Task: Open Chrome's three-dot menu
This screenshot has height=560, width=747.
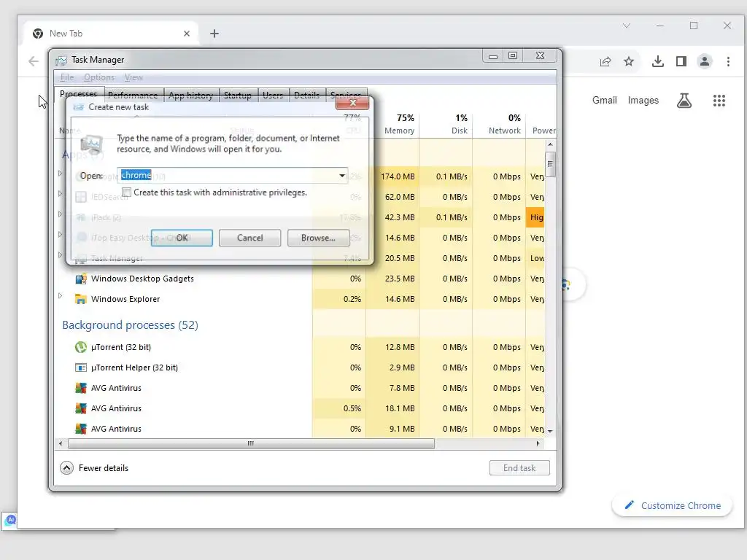Action: 728,61
